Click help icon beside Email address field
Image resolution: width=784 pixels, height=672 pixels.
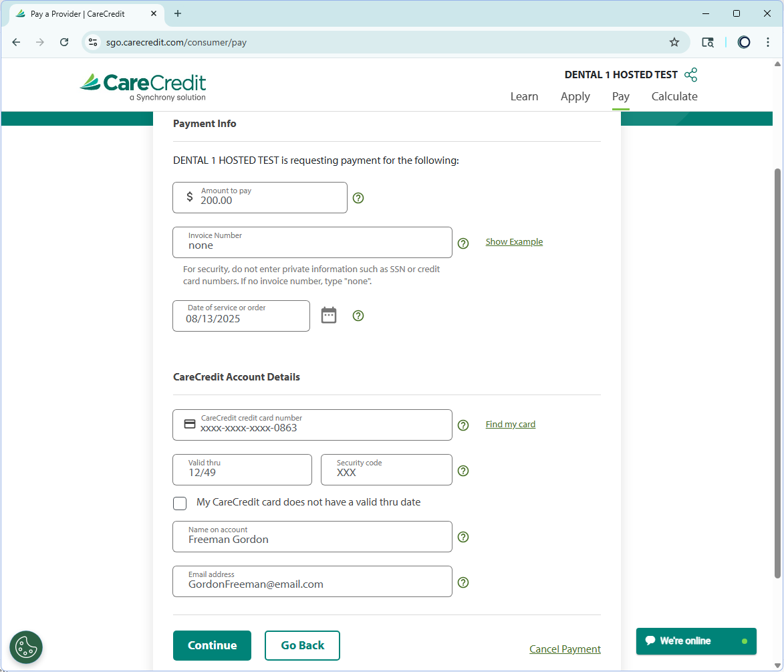click(463, 582)
